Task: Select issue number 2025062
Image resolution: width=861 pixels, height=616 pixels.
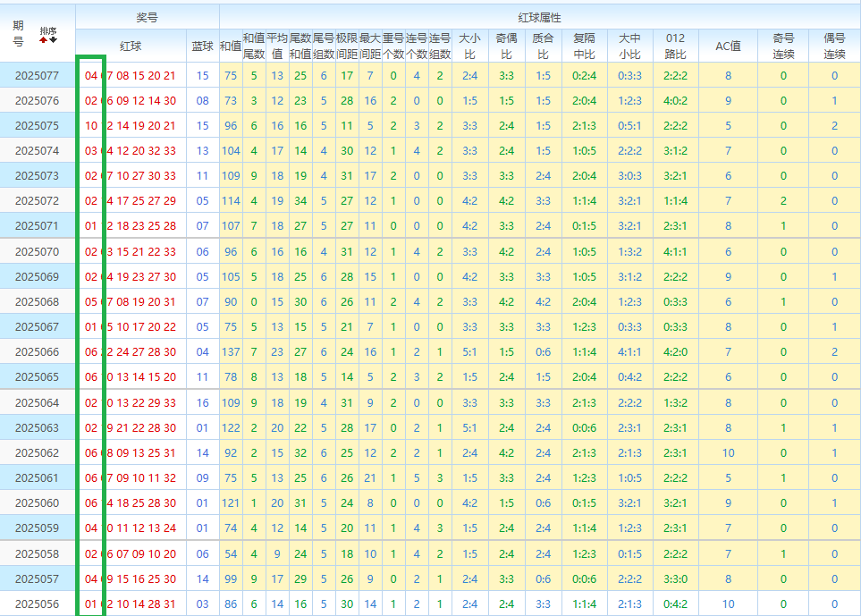Action: tap(37, 453)
